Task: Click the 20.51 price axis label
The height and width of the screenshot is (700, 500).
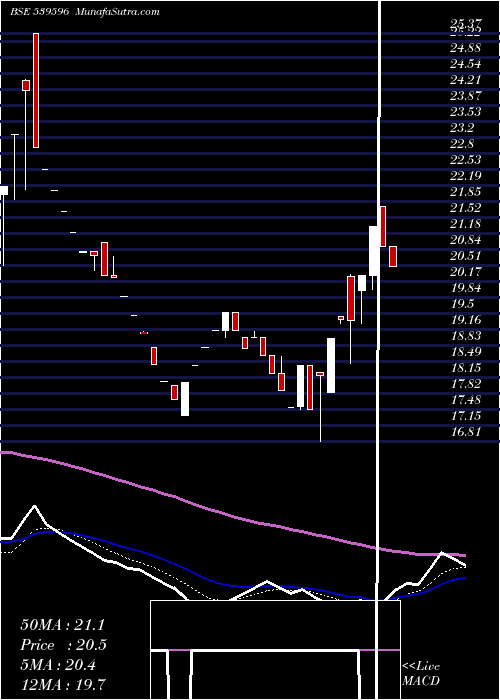Action: (x=466, y=256)
